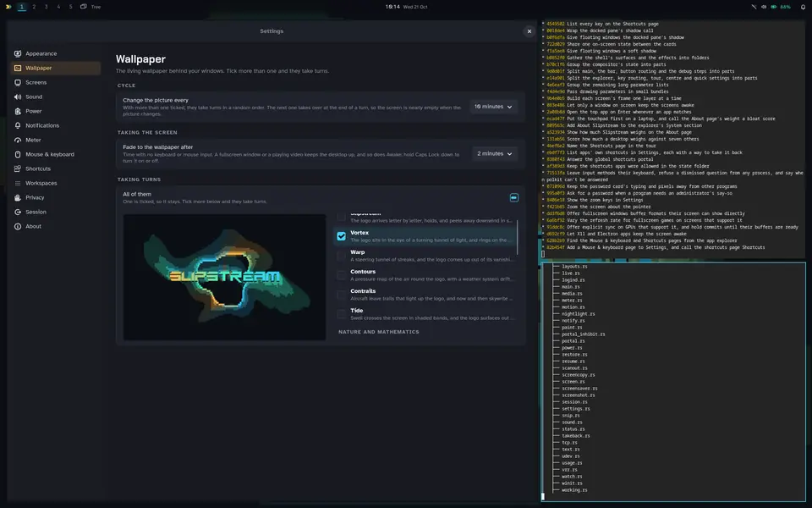Image resolution: width=812 pixels, height=508 pixels.
Task: Click settings.rs in the file tree
Action: pyautogui.click(x=576, y=408)
